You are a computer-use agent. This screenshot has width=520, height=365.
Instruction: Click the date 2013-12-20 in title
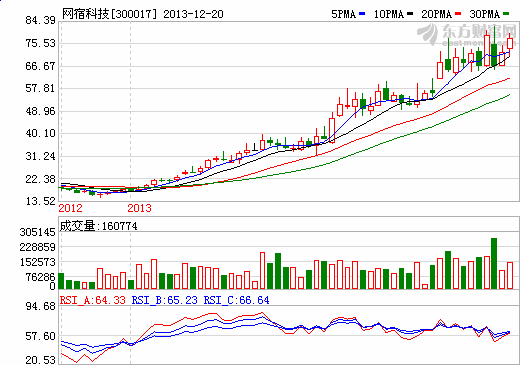coord(193,14)
